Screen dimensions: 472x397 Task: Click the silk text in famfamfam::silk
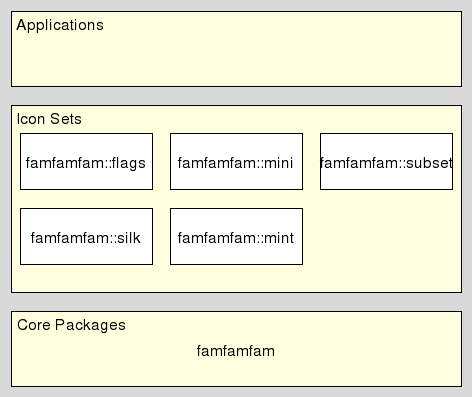pos(128,238)
